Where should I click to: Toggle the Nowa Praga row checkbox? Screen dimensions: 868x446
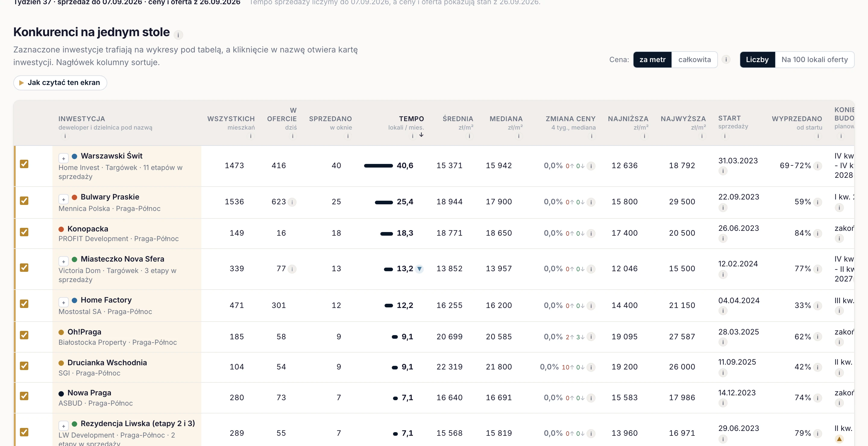click(x=24, y=396)
